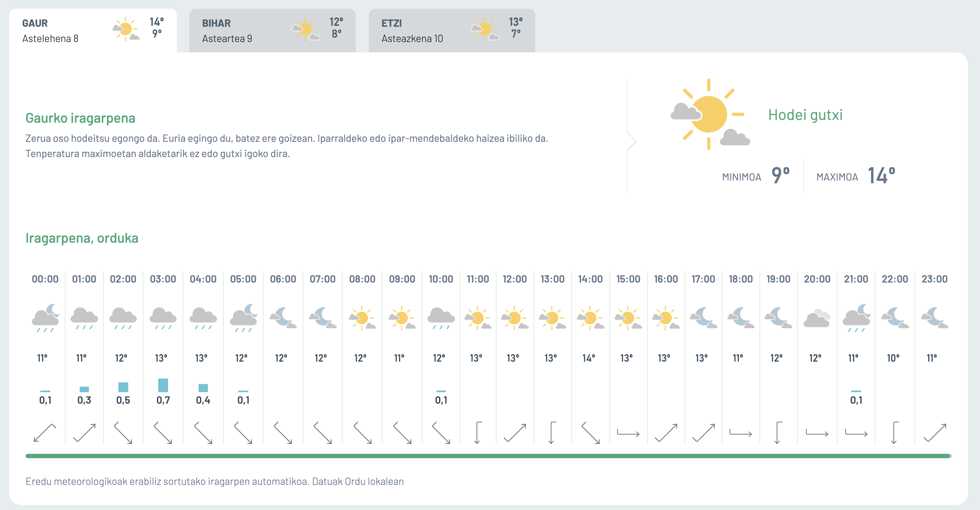Click the 13° 7° temperatures in ETZI tab
This screenshot has height=510, width=980.
516,27
